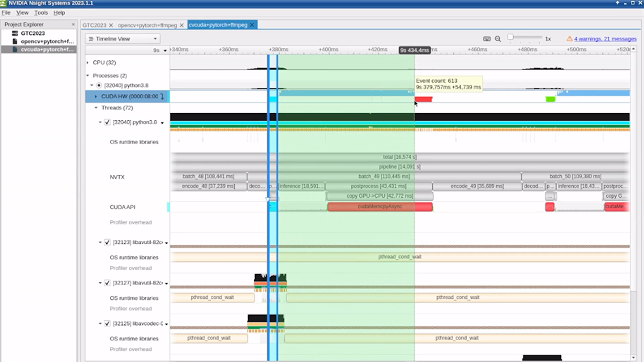Select the batch_48 [108,441 ms] range
The width and height of the screenshot is (644, 362).
pyautogui.click(x=209, y=177)
